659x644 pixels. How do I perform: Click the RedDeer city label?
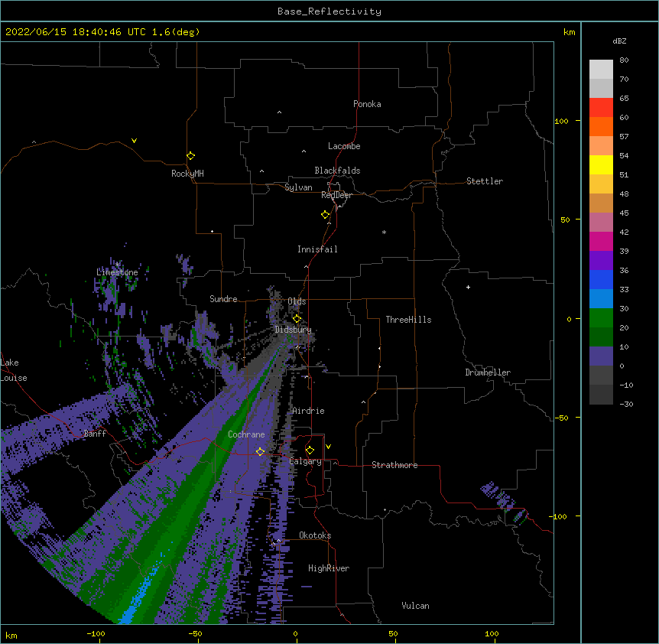[x=336, y=195]
